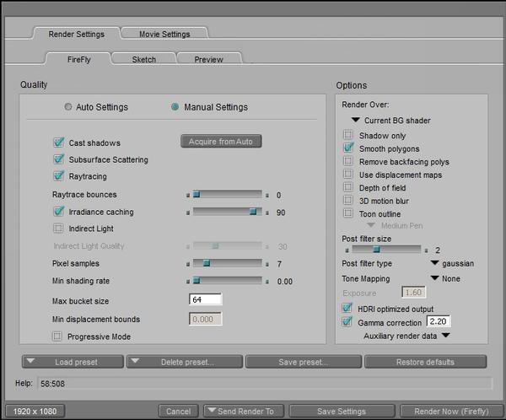Viewport: 506px width, 420px height.
Task: Click the Help text 58:508
Action: pyautogui.click(x=52, y=384)
